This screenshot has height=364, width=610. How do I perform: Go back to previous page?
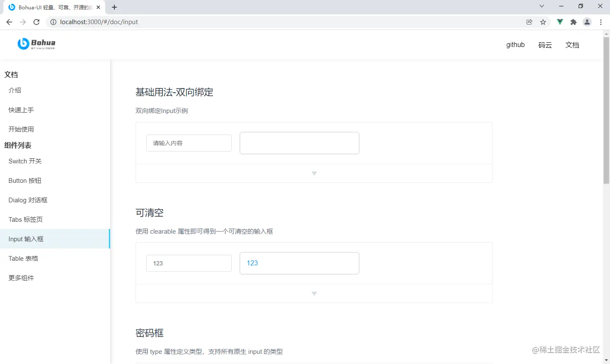pyautogui.click(x=9, y=22)
